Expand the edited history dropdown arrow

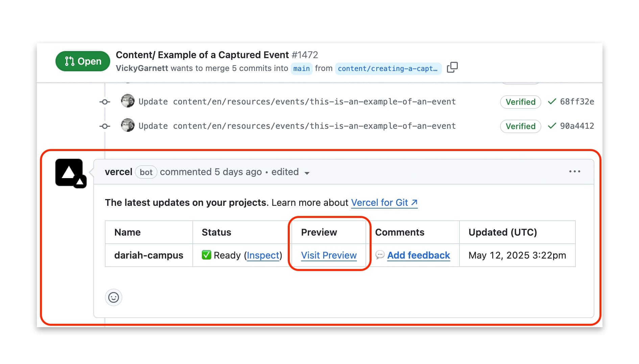pyautogui.click(x=307, y=173)
